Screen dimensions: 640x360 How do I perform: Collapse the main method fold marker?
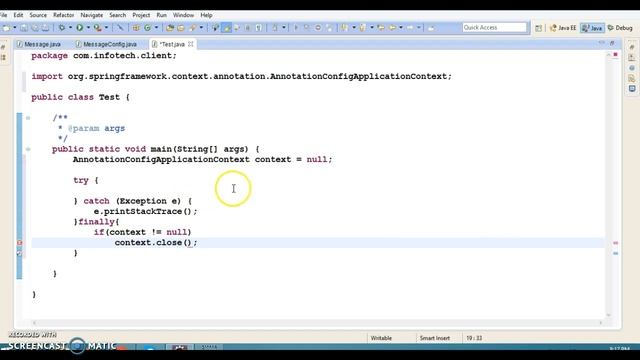28,149
